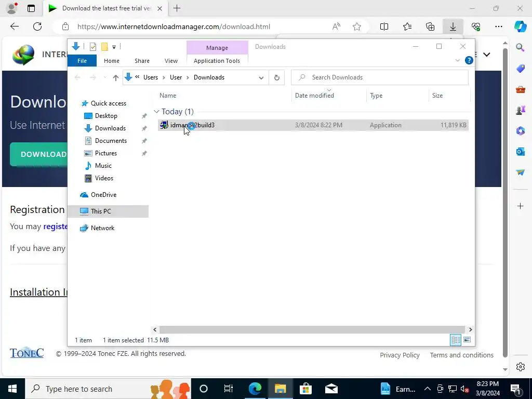Open Edge sidebar settings gear

[520, 367]
